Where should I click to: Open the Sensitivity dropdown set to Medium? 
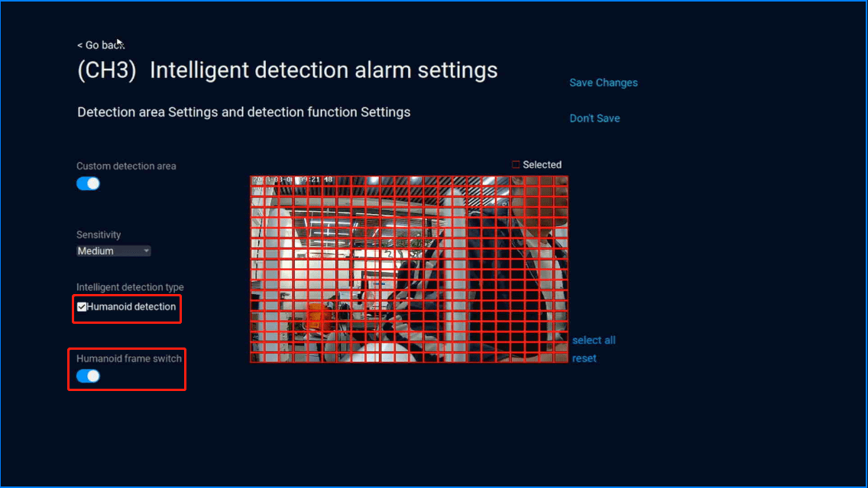(x=114, y=251)
